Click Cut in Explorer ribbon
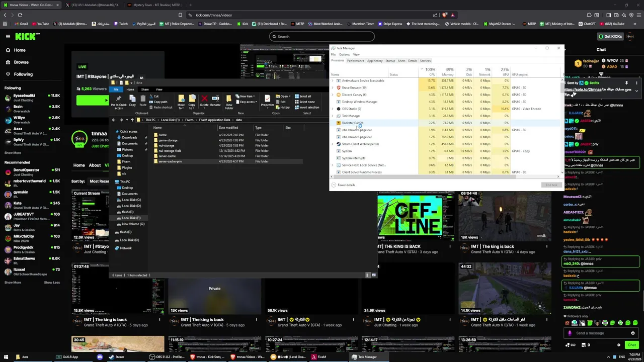Image resolution: width=644 pixels, height=362 pixels. click(154, 96)
